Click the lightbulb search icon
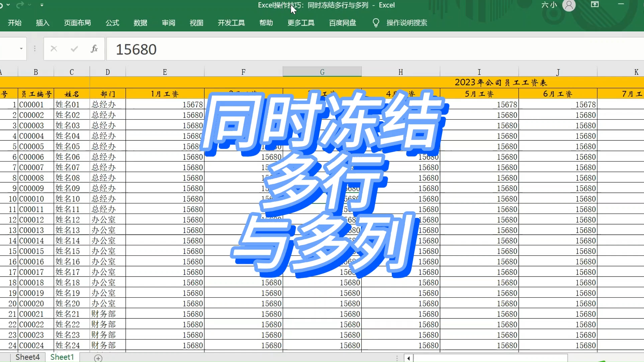 [376, 23]
